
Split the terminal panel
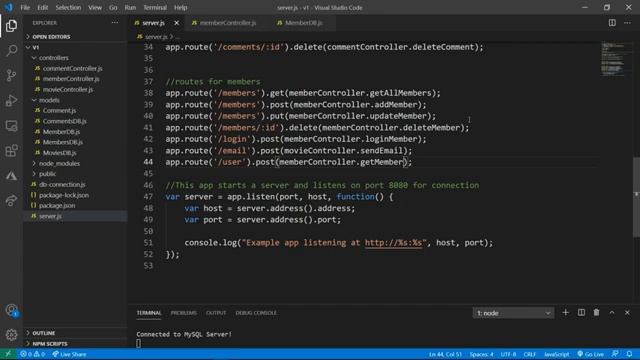581,313
